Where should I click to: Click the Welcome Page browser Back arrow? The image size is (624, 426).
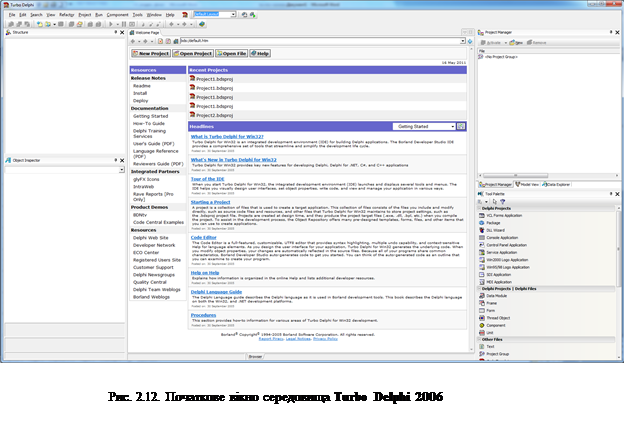[133, 41]
